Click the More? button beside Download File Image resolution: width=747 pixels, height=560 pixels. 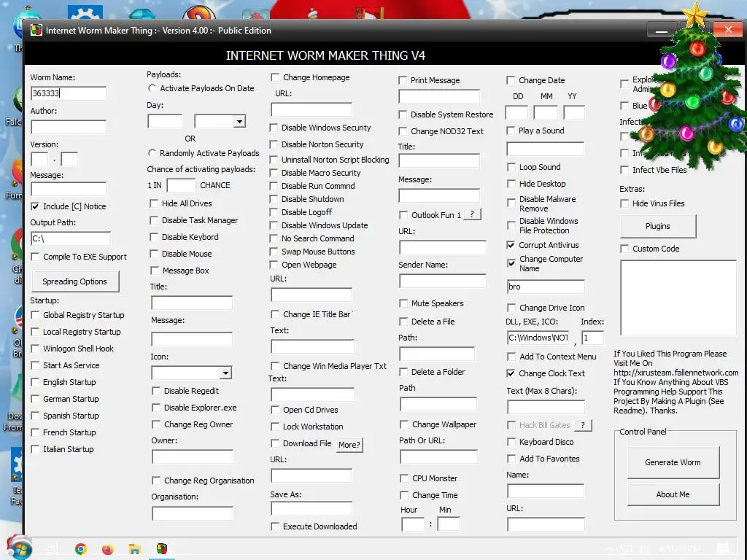pos(349,445)
